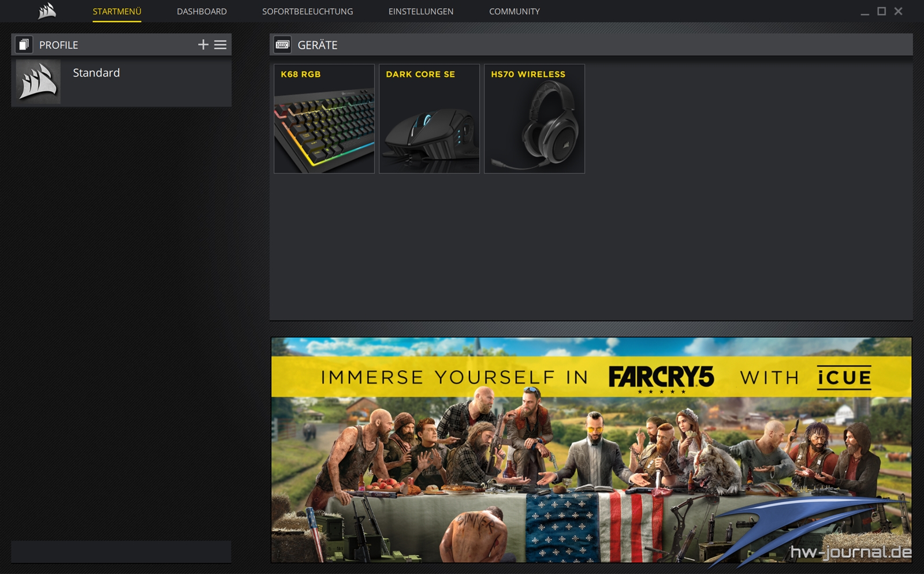924x574 pixels.
Task: Click the Profile panel documents icon
Action: coord(24,44)
